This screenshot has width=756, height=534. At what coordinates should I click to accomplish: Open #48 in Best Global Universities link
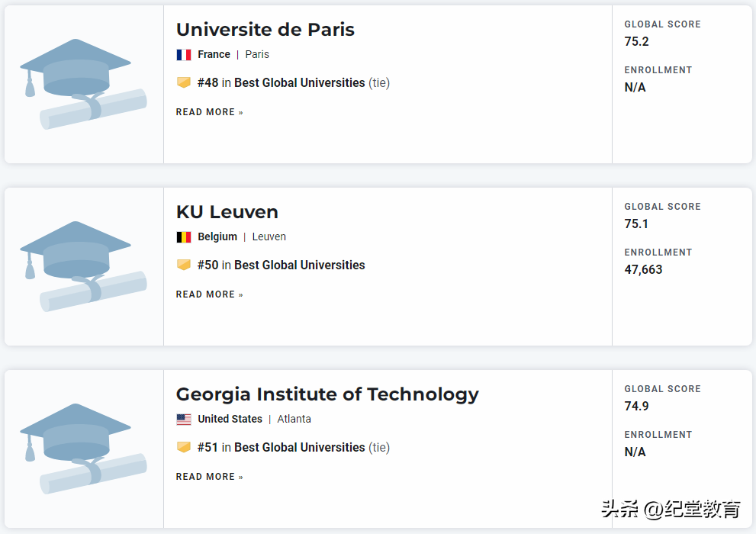click(281, 82)
